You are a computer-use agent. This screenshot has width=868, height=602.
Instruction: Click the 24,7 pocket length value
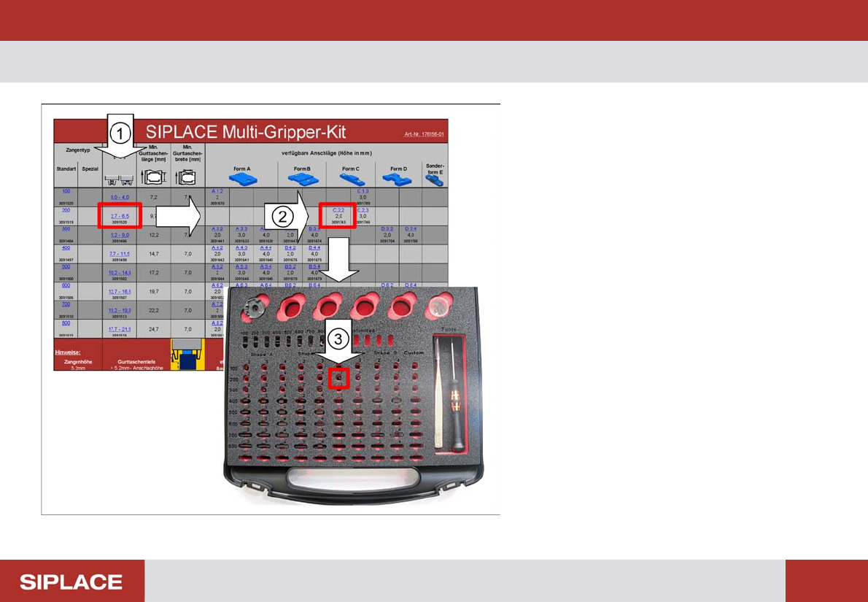point(152,330)
